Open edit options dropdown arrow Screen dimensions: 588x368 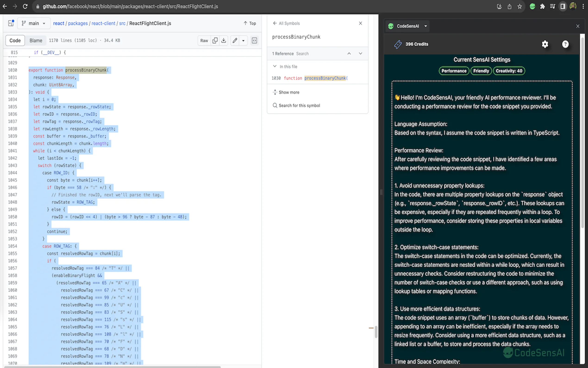(243, 40)
